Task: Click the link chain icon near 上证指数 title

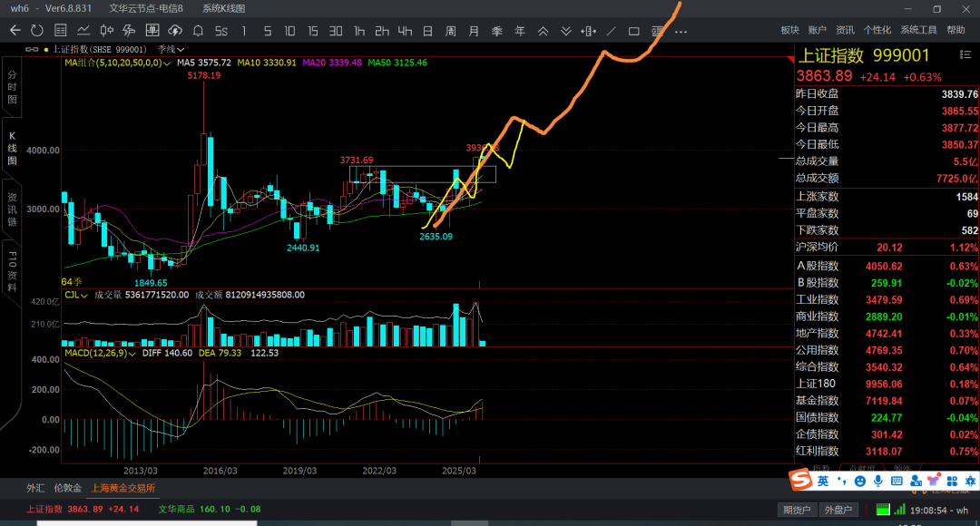Action: pyautogui.click(x=31, y=49)
